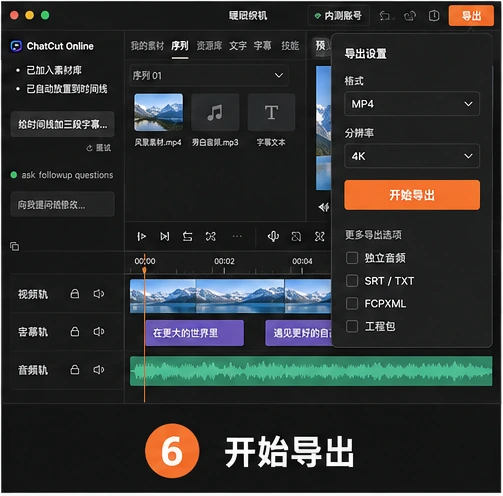
Task: Click the scissors-like icon right of crop-rotate
Action: point(320,237)
